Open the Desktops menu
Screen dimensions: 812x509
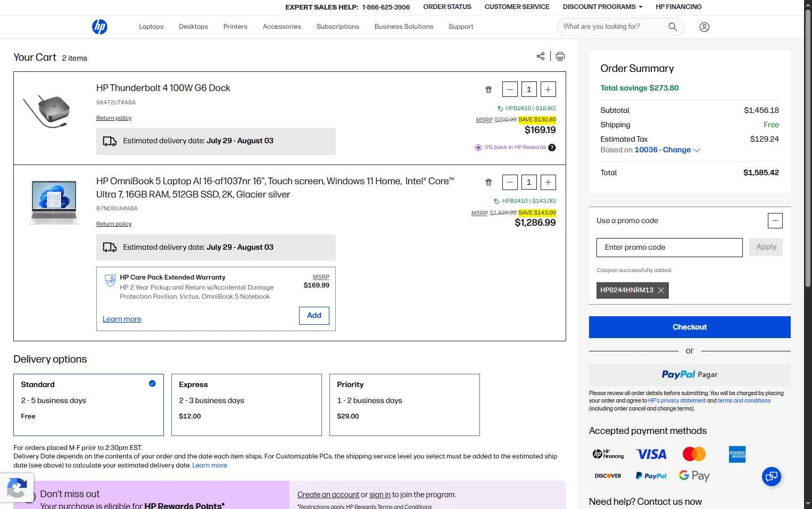pos(193,27)
